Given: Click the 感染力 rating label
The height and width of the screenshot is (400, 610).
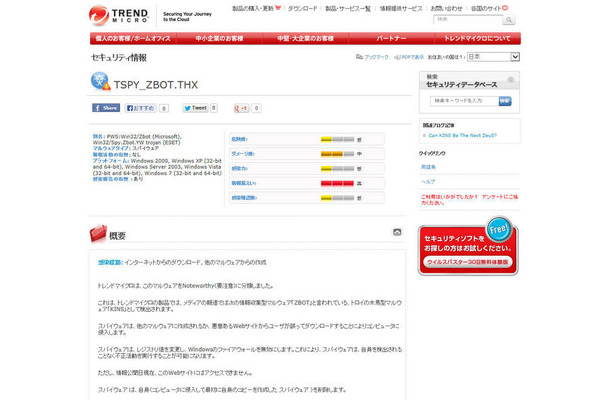Looking at the screenshot, I should click(x=239, y=168).
